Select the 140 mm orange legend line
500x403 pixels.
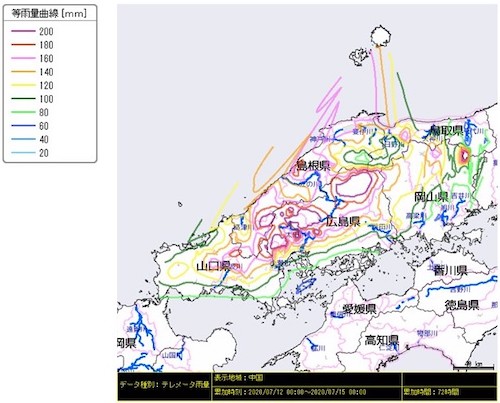(x=23, y=72)
